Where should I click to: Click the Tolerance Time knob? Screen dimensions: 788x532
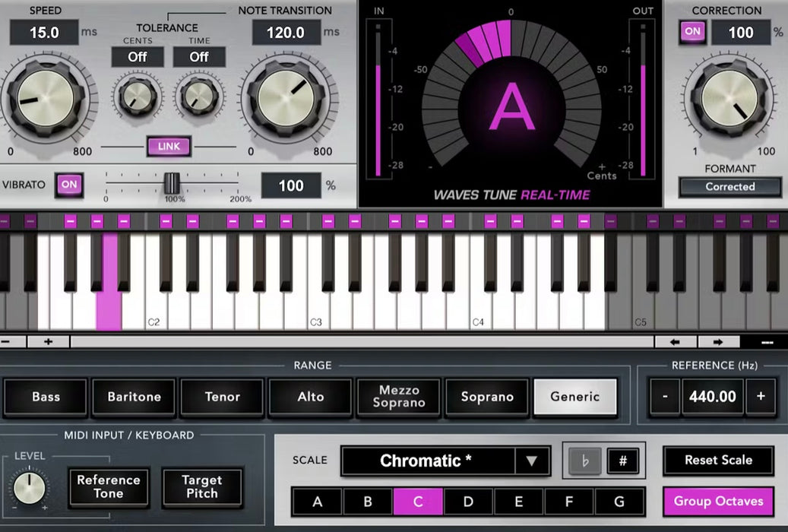199,96
